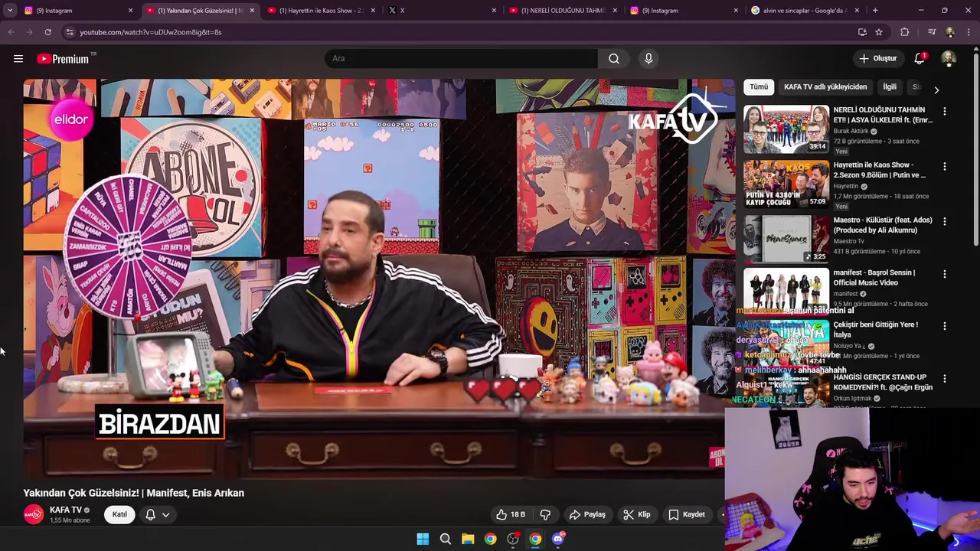
Task: Click the search magnifier button
Action: click(614, 59)
